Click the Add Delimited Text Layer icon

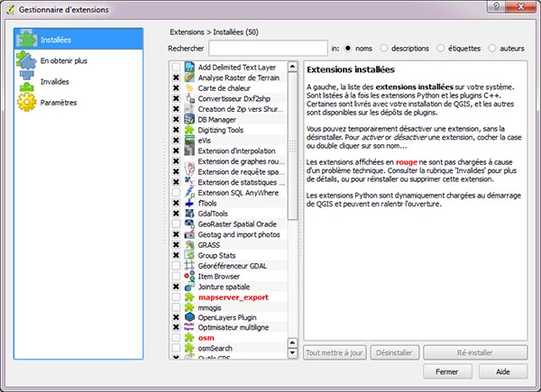pyautogui.click(x=190, y=68)
